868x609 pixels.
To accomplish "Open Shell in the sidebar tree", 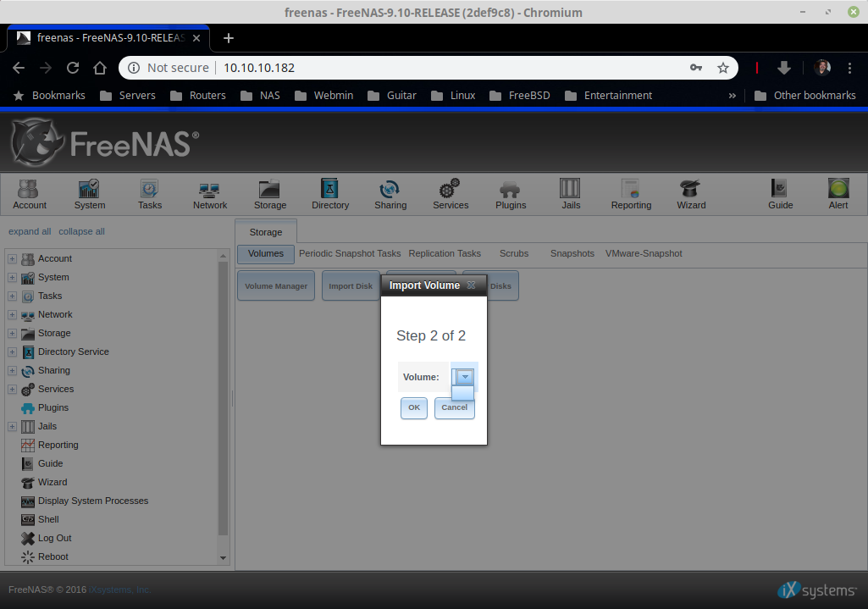I will pos(48,520).
